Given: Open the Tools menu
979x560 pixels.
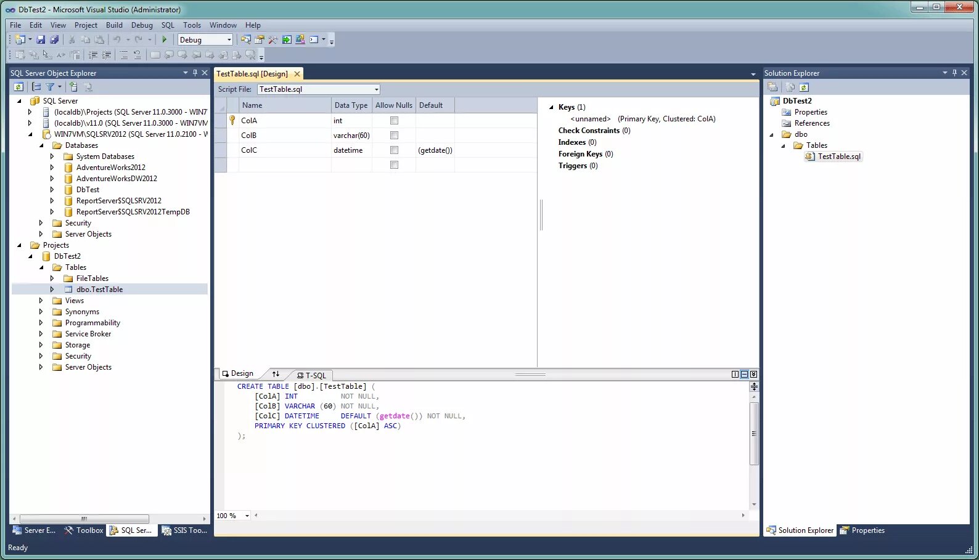Looking at the screenshot, I should coord(192,25).
